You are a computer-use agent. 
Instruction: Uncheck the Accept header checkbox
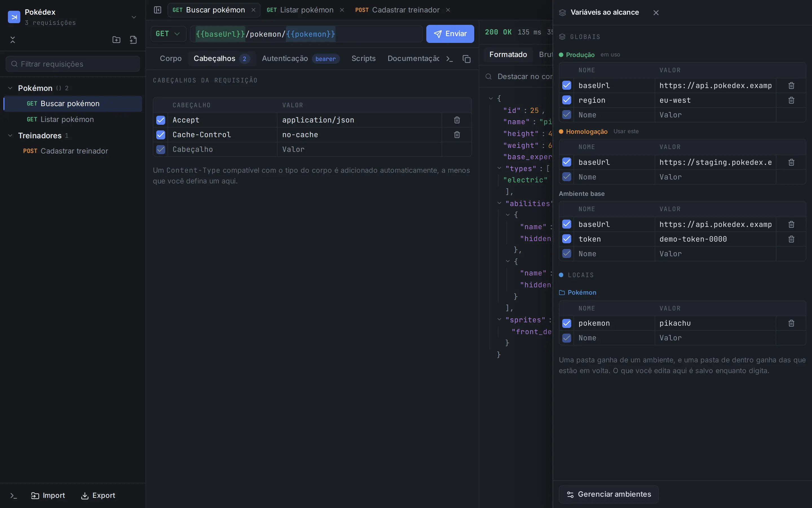click(x=161, y=120)
